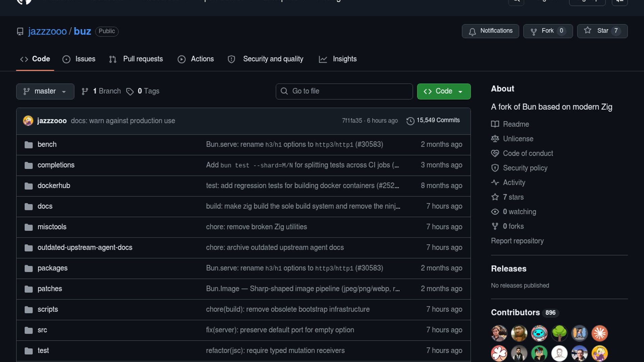The height and width of the screenshot is (362, 644).
Task: Open jazzzooo's avatar in latest commit
Action: coord(28,121)
